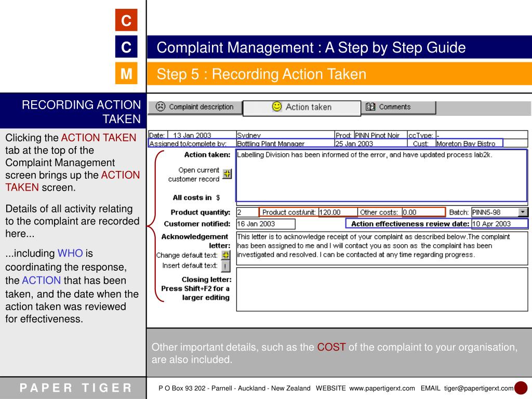Click the 'Assigned to/complete by:' label
The image size is (532, 399).
click(x=188, y=143)
